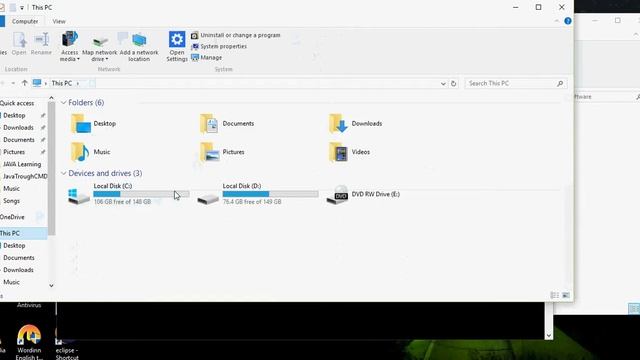This screenshot has height=360, width=640.
Task: Switch to details view icon
Action: 555,295
